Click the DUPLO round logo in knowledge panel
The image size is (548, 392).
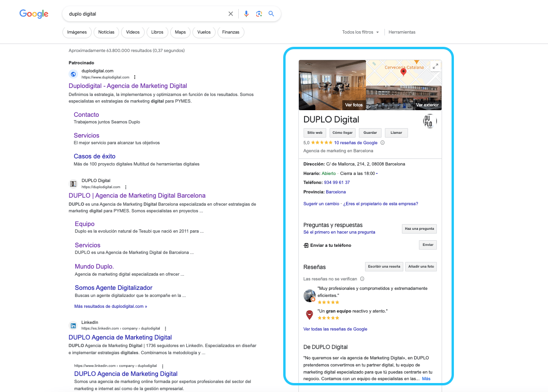pos(429,121)
